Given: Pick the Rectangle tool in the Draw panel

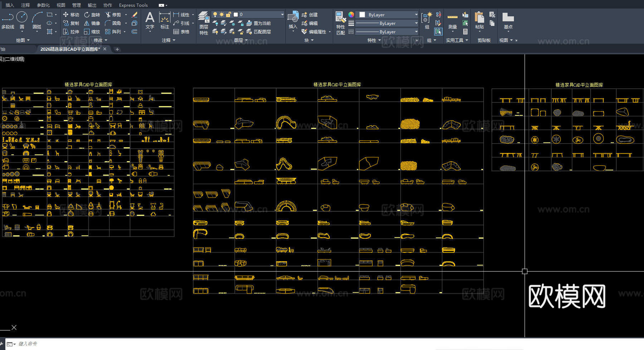Looking at the screenshot, I should [x=50, y=15].
